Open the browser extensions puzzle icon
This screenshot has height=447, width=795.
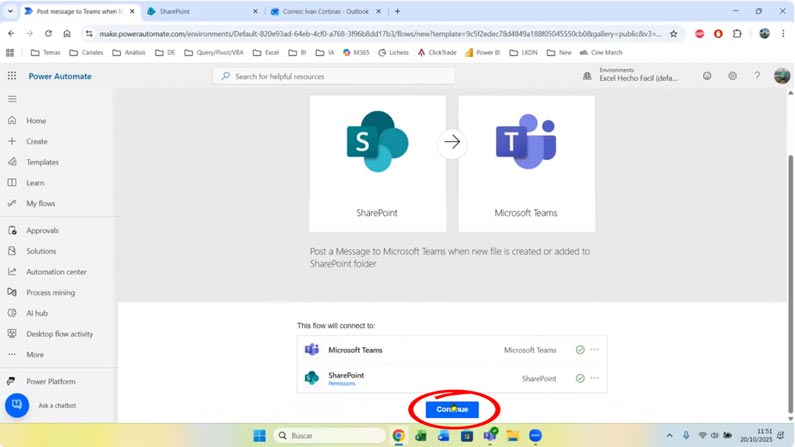tap(737, 33)
